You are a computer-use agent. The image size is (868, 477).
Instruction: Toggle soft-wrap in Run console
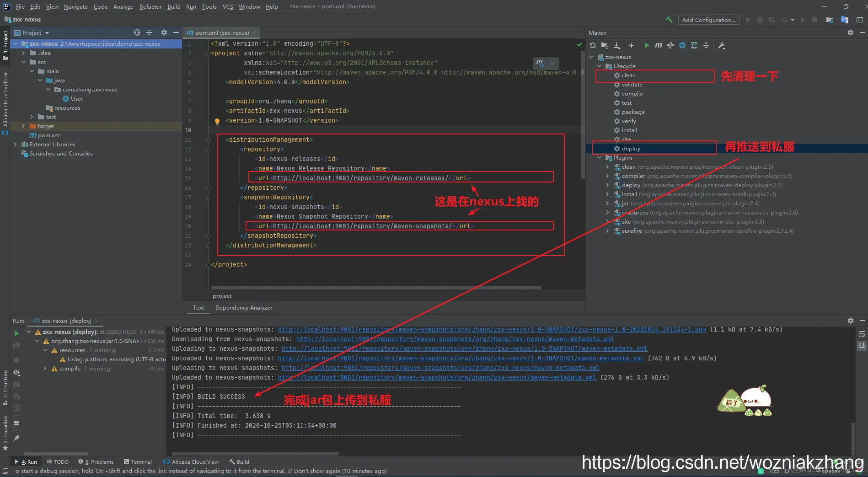coord(862,334)
